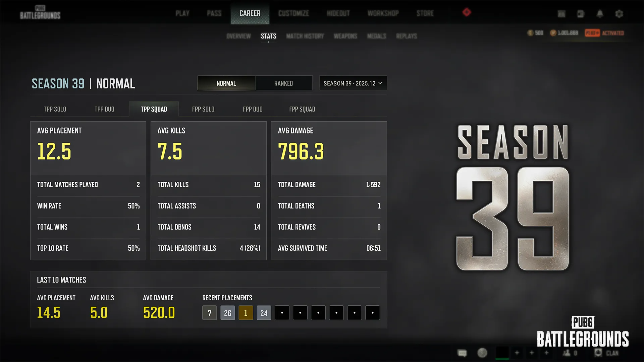Select the TPP Solo tab
This screenshot has height=362, width=644.
click(55, 109)
